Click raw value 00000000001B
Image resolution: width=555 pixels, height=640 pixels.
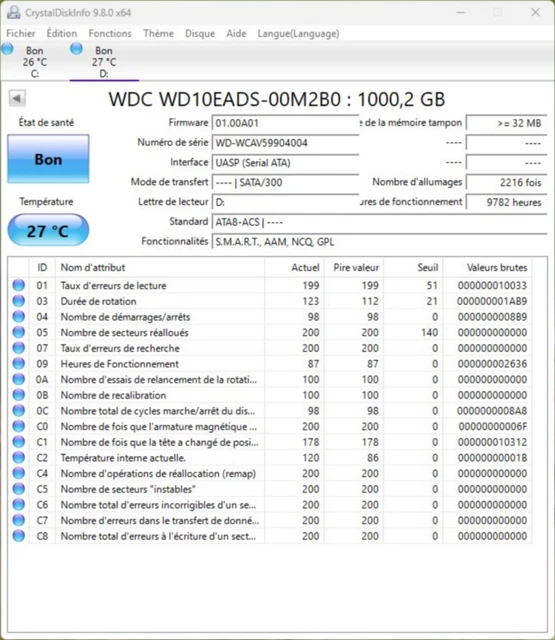tap(493, 458)
